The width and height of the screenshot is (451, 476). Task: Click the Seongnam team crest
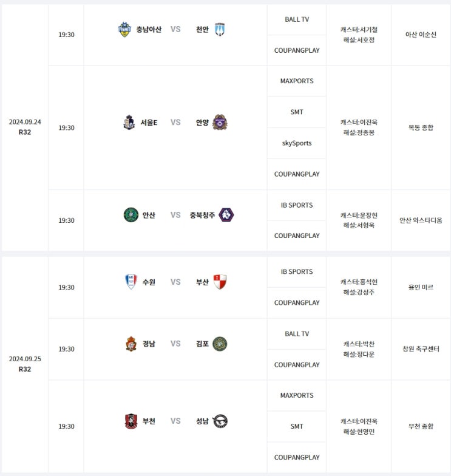tap(220, 421)
